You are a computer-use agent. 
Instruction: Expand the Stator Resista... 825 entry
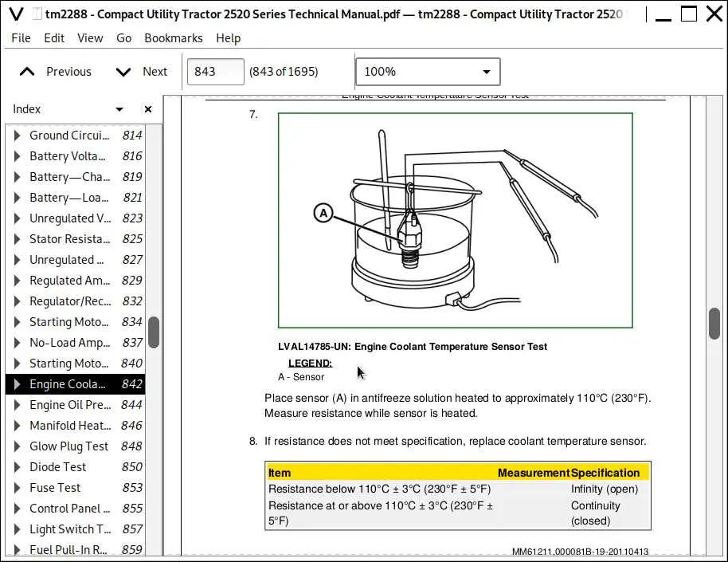pyautogui.click(x=18, y=239)
